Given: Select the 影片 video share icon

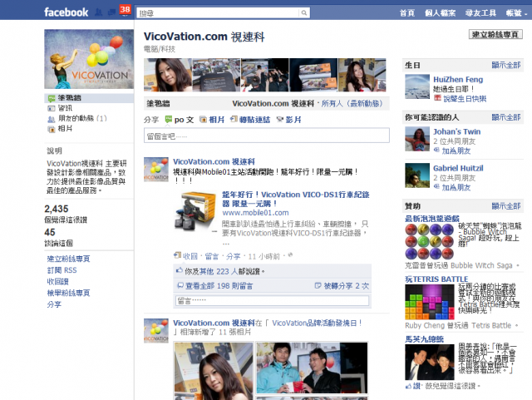Looking at the screenshot, I should pos(280,120).
